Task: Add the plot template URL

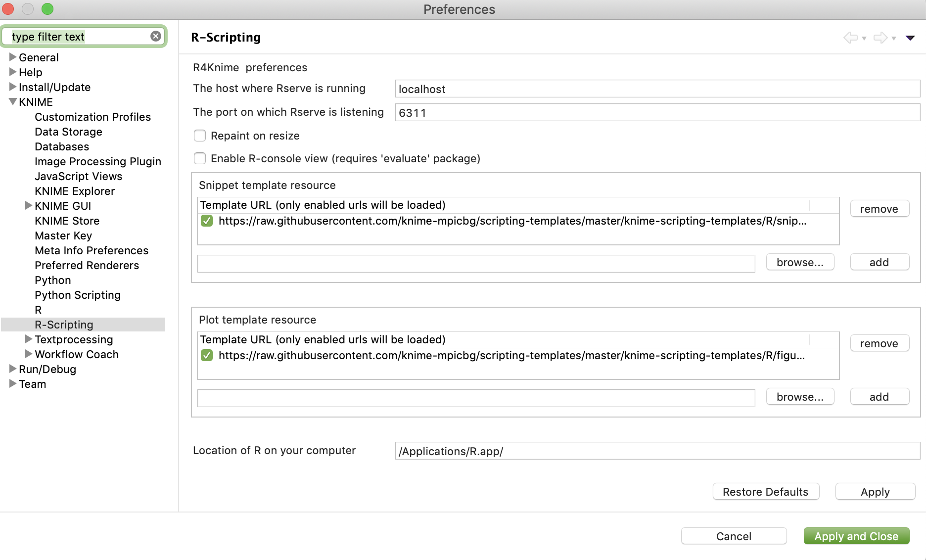Action: tap(880, 397)
